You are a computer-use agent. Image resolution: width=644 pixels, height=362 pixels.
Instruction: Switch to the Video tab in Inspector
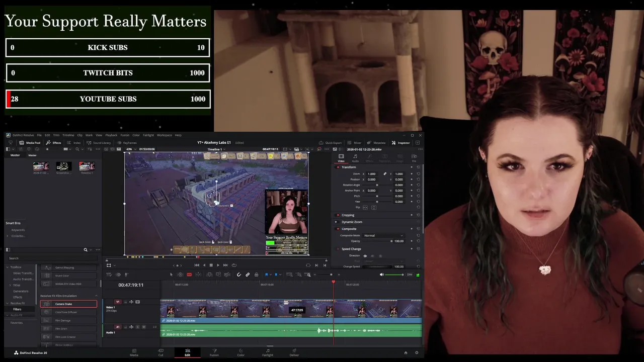pyautogui.click(x=341, y=158)
